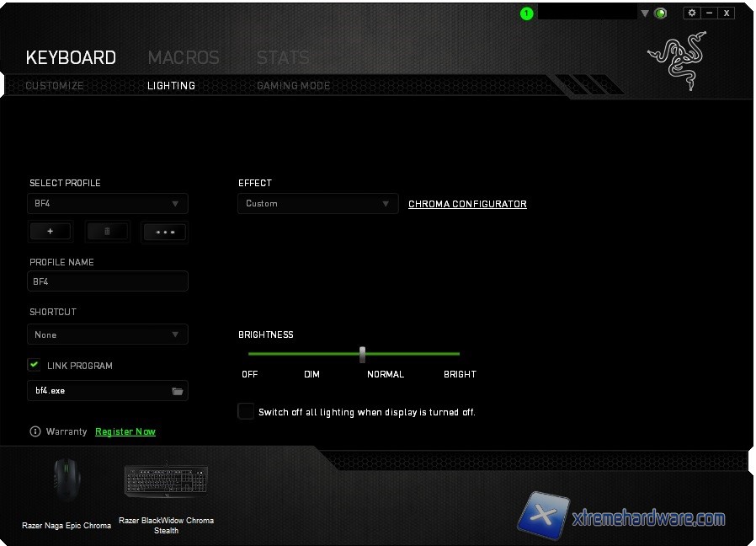The image size is (756, 546).
Task: Open the Gaming Mode sub-tab
Action: coord(293,86)
